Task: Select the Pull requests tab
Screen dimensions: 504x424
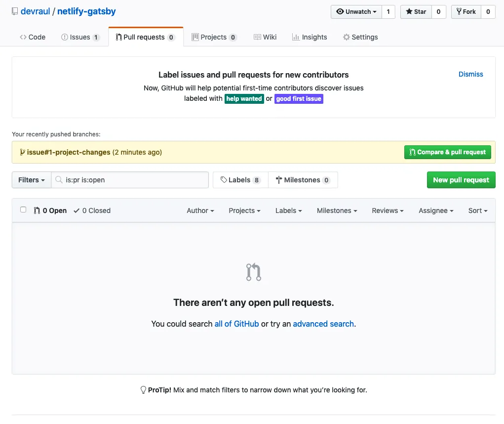Action: pos(146,37)
